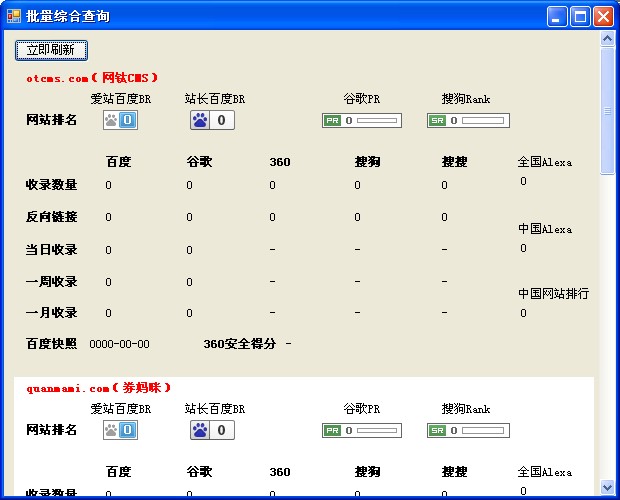
Task: Click the 谷歌PR rank bar for otcms.com
Action: pos(362,121)
